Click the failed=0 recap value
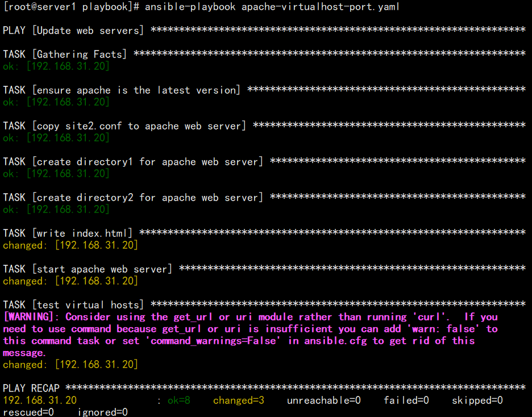532x417 pixels. coord(406,401)
